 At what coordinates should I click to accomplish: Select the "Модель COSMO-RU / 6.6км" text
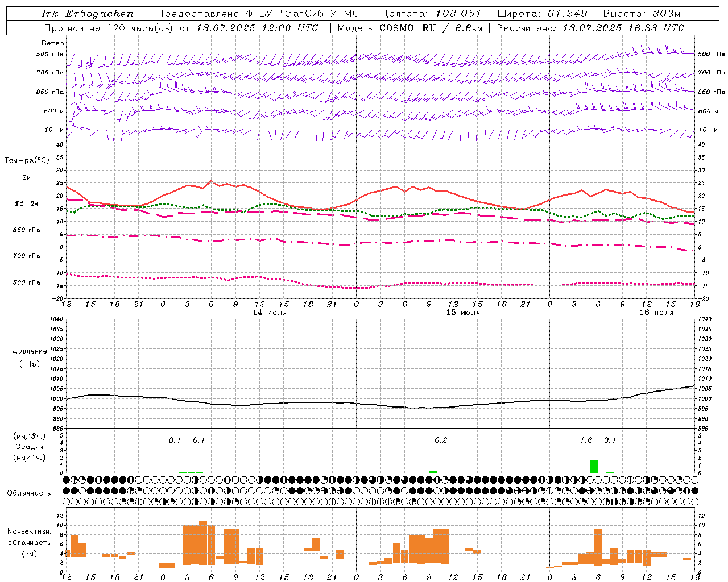click(410, 28)
